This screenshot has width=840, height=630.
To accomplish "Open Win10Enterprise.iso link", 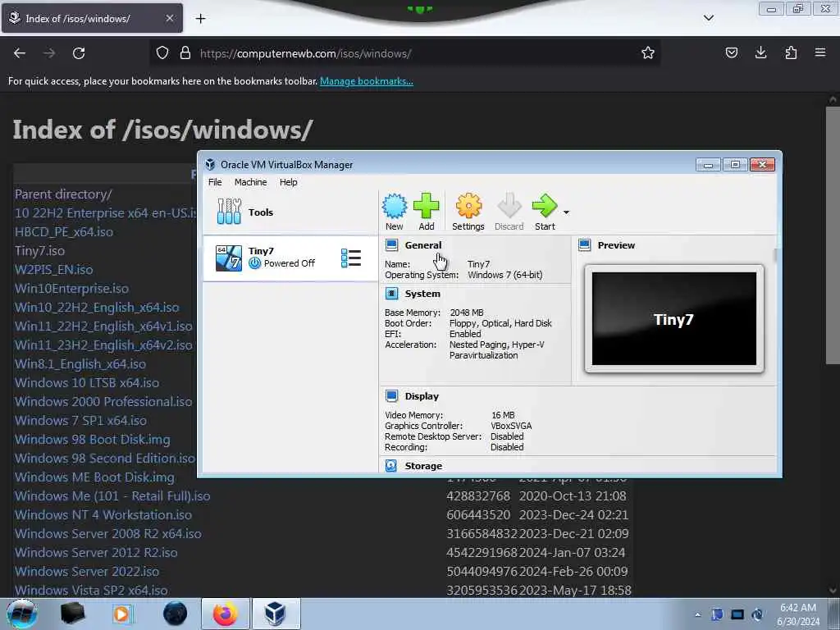I will point(72,288).
